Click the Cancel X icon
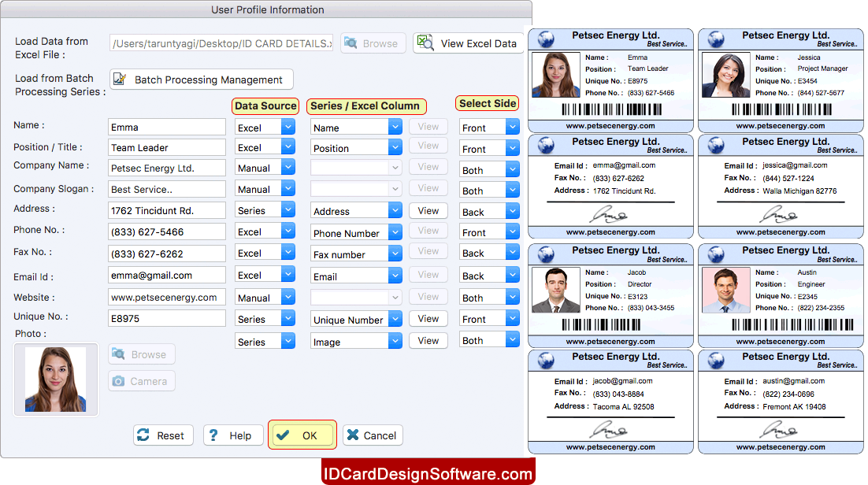Screen dimensions: 868x485 point(353,435)
